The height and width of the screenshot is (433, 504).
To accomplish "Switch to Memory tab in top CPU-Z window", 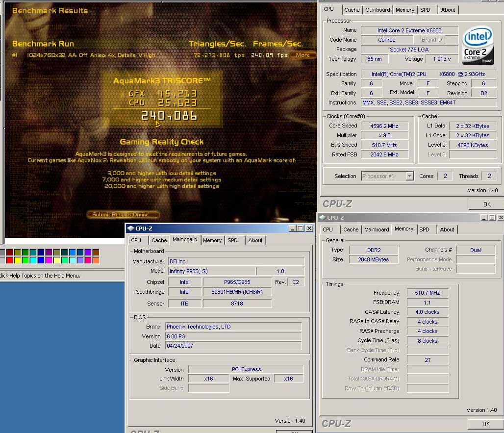I will pos(404,10).
